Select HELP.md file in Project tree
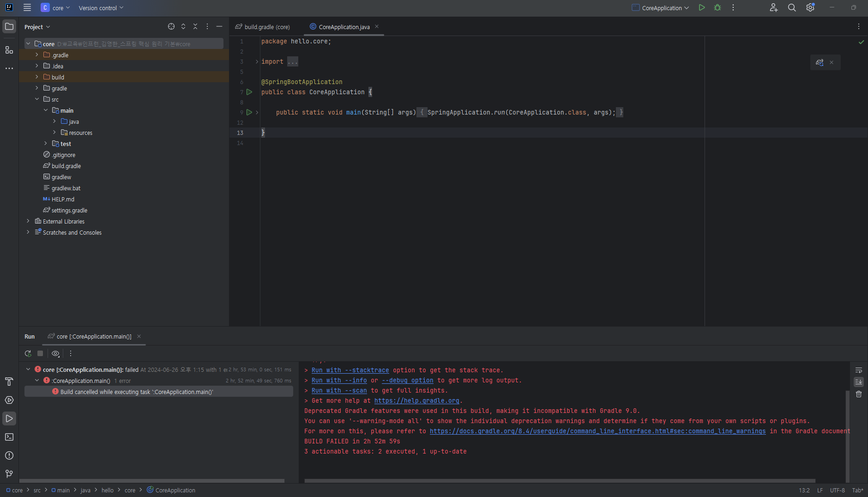 (x=63, y=199)
